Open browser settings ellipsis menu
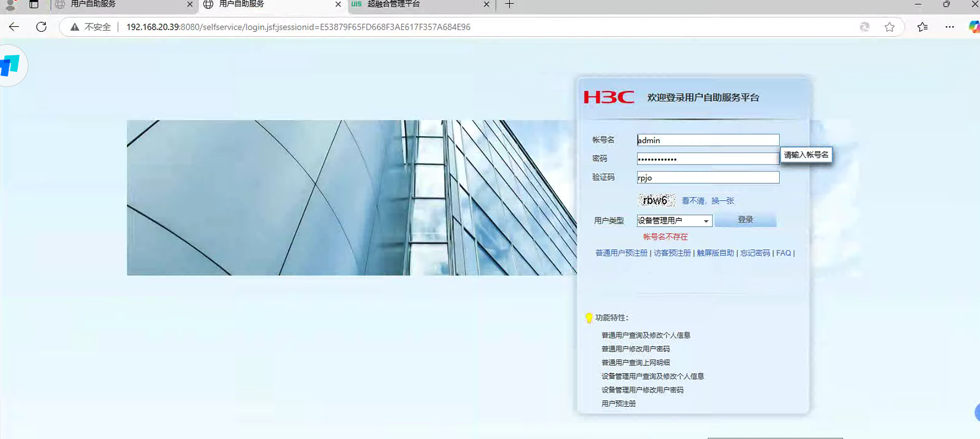 [x=949, y=27]
